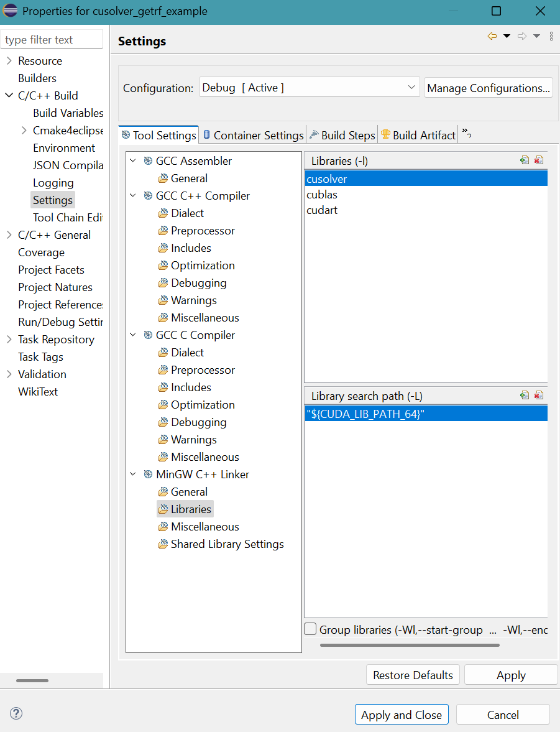The height and width of the screenshot is (732, 560).
Task: Open the three-dot view menu icon
Action: pos(551,37)
